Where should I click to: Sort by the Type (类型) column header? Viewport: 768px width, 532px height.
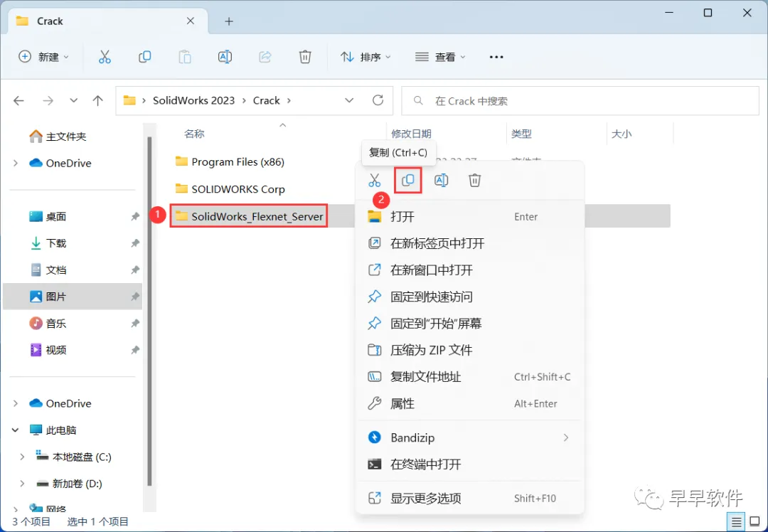tap(521, 134)
